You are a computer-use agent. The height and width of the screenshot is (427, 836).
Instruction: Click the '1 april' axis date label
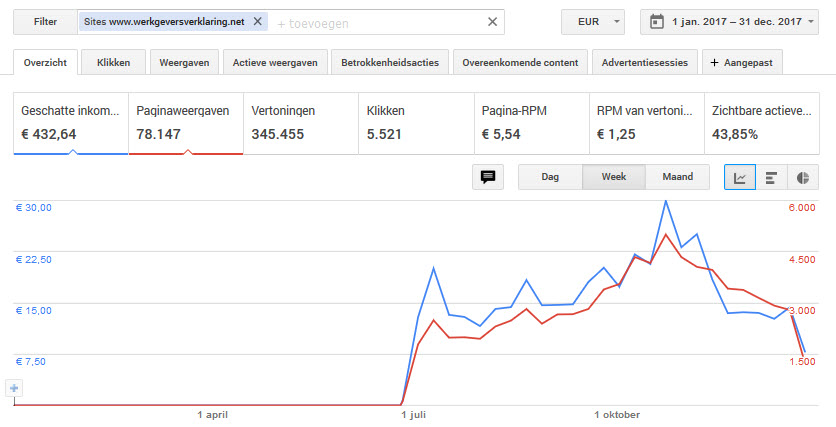click(x=213, y=414)
